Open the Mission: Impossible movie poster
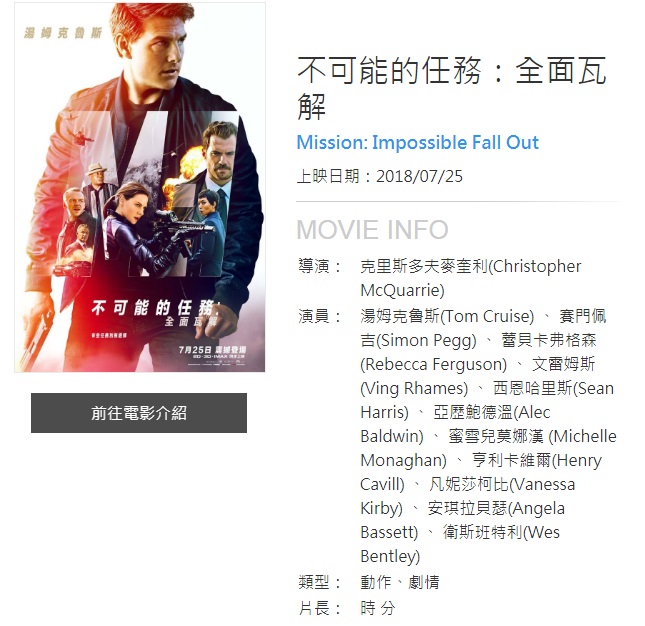 (x=140, y=187)
